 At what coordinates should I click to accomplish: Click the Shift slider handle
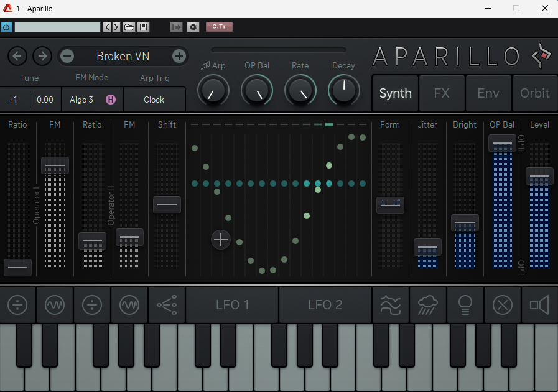[x=167, y=205]
